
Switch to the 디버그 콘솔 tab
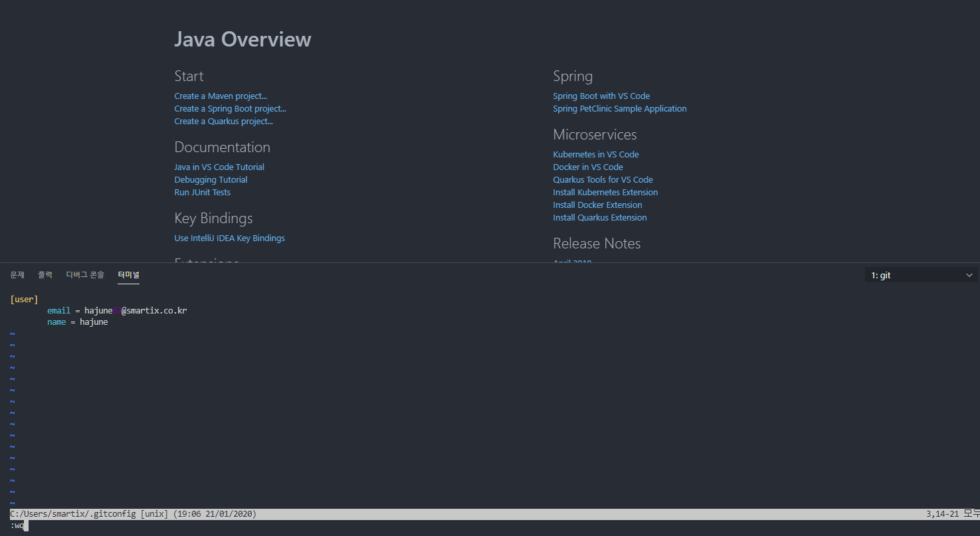85,275
